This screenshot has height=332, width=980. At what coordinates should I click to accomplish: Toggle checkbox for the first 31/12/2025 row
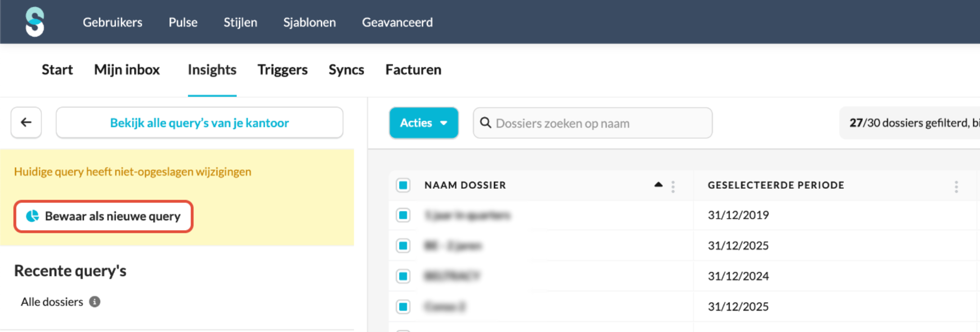403,246
